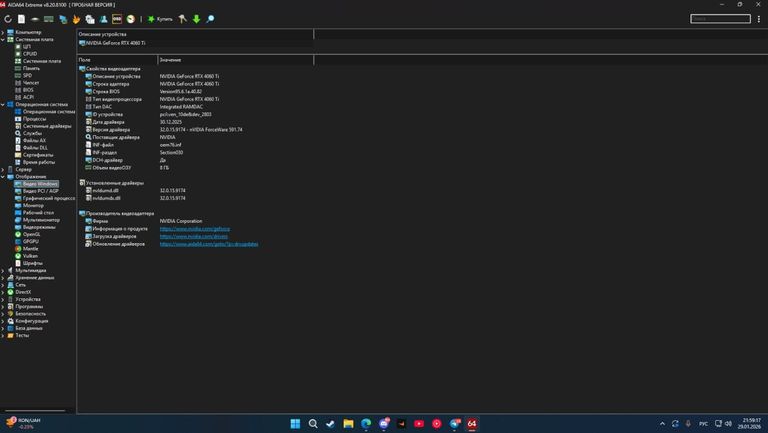Open the OSD panel toolbar icon
Screen dimensions: 768x433
point(117,19)
